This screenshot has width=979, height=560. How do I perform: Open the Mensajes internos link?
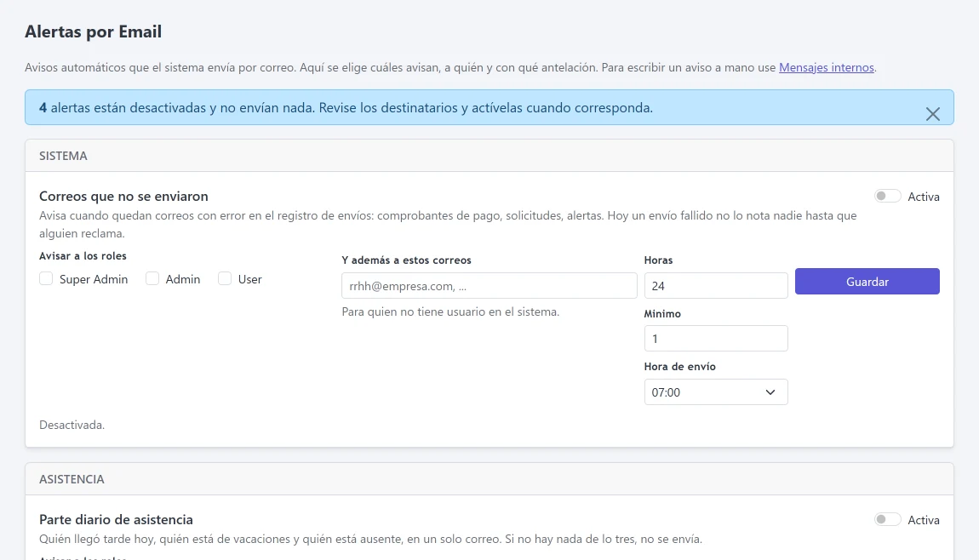(826, 67)
